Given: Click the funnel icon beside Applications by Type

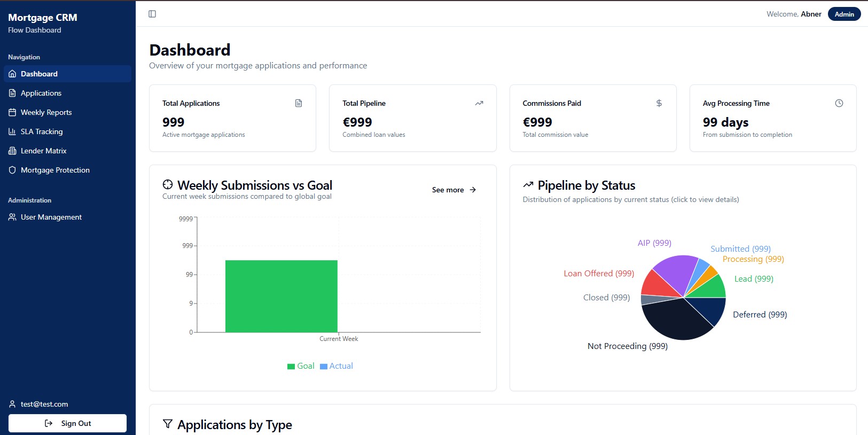Looking at the screenshot, I should pyautogui.click(x=168, y=424).
